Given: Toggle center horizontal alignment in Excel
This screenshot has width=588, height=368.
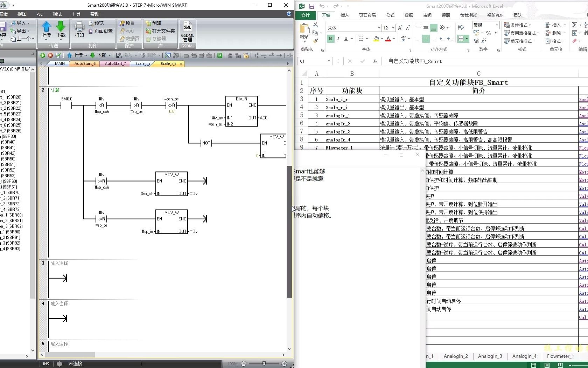Looking at the screenshot, I should [x=426, y=39].
